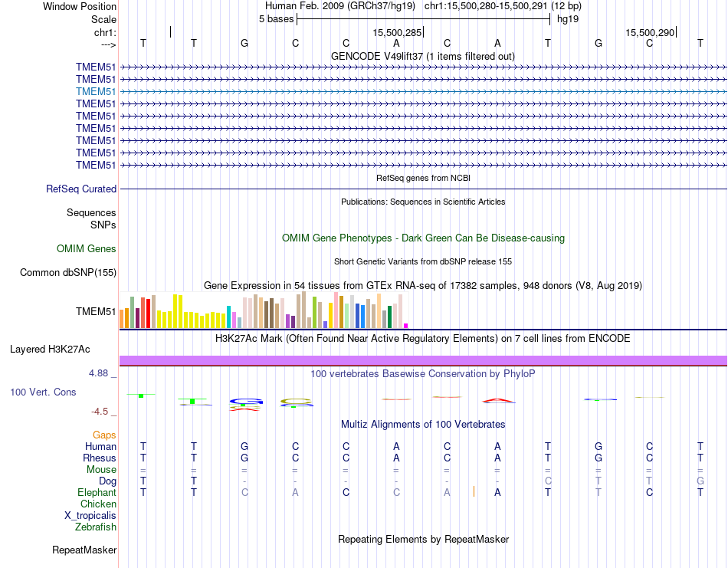728x568 pixels.
Task: Click the TMEM51 label beside the expression chart
Action: point(96,311)
